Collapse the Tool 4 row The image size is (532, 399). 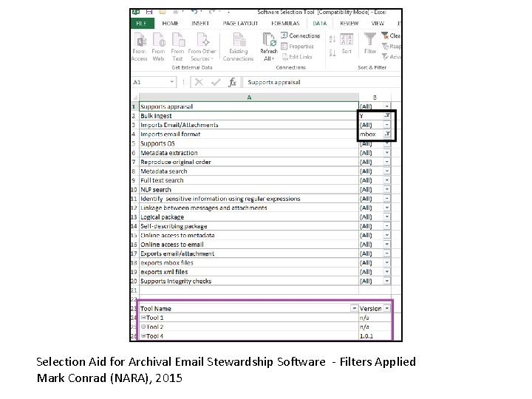pos(143,336)
